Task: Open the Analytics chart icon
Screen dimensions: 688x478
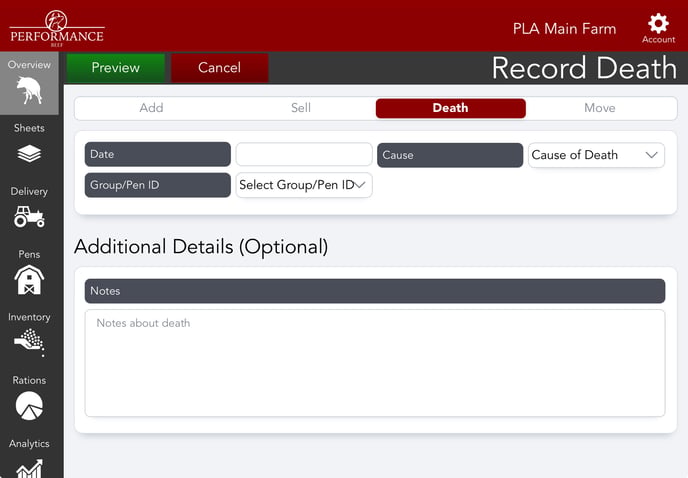Action: [x=30, y=467]
